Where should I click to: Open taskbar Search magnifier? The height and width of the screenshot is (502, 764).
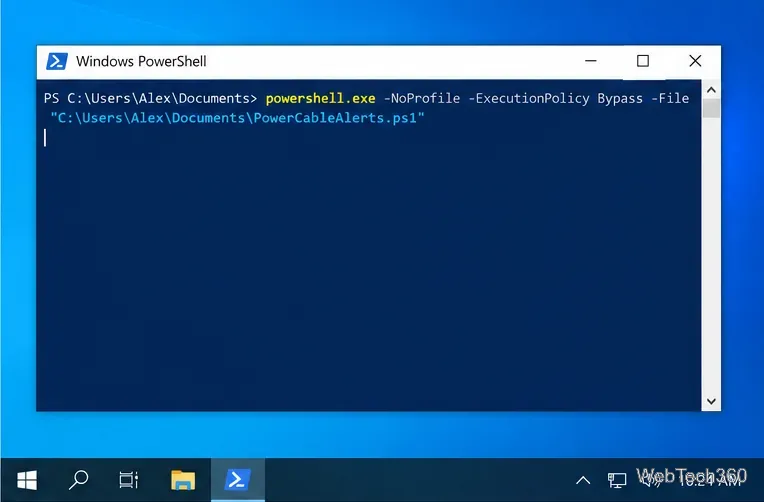tap(78, 480)
